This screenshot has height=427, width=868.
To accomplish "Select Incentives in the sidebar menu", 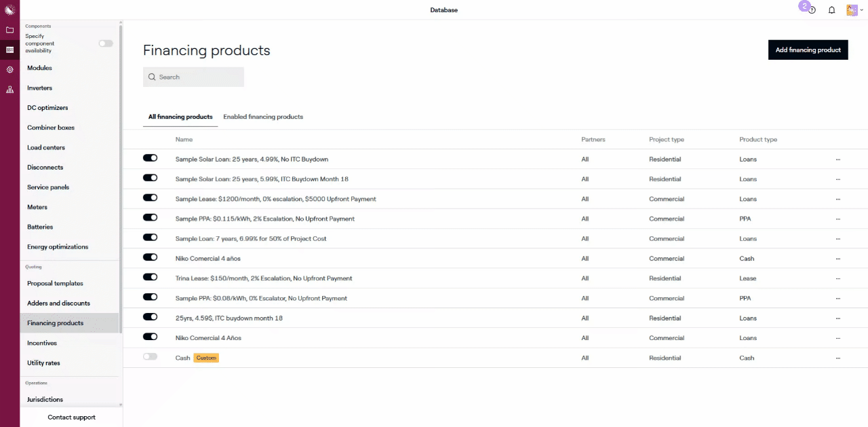I will [42, 343].
